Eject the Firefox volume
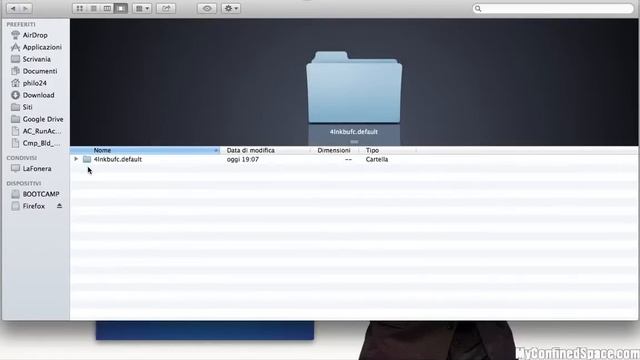Screen dimensions: 640x360 coord(59,206)
